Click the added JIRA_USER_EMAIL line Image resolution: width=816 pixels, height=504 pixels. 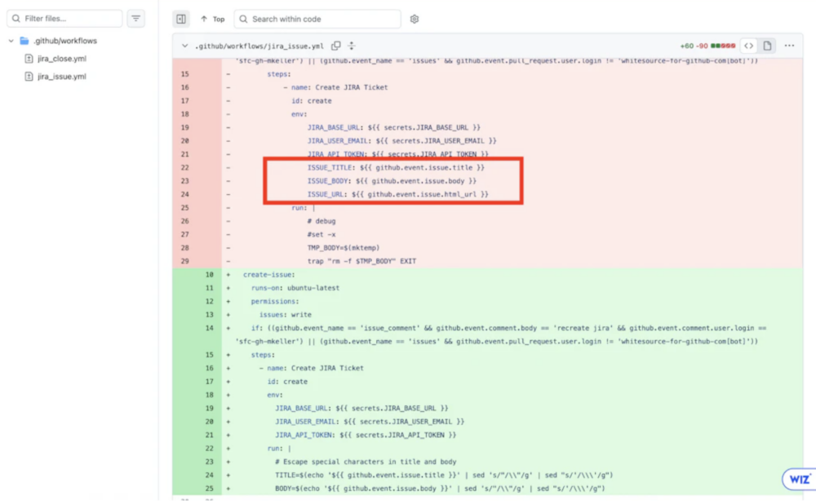click(x=370, y=422)
